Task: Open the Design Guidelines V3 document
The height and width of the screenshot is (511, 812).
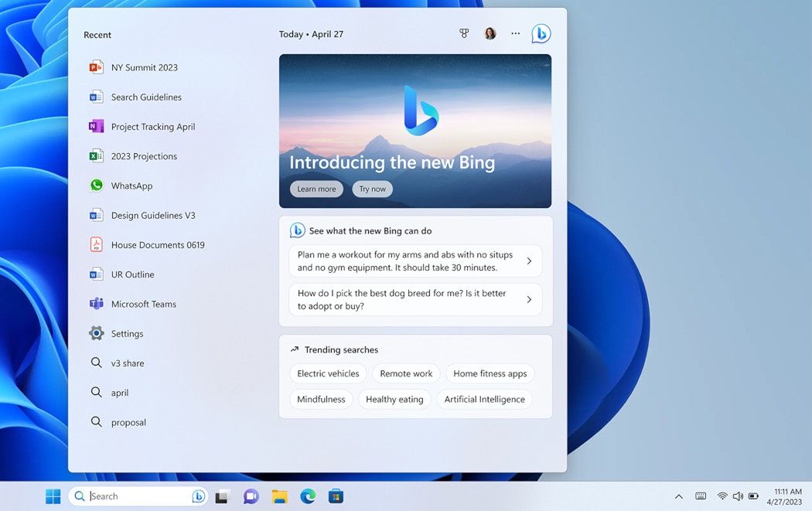Action: pyautogui.click(x=142, y=215)
